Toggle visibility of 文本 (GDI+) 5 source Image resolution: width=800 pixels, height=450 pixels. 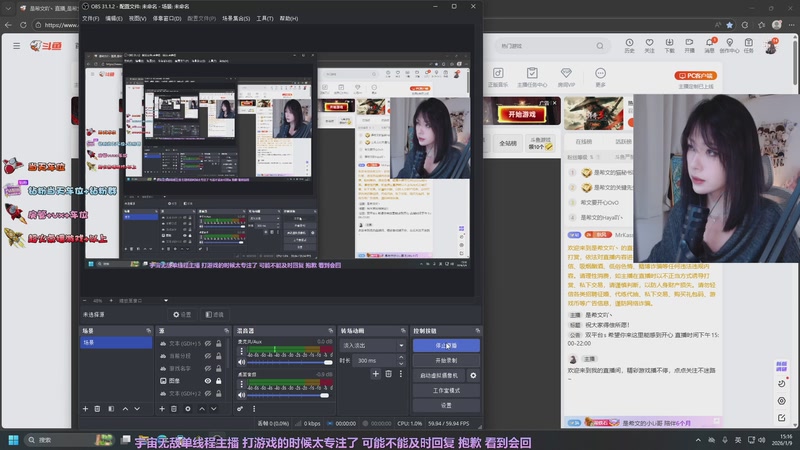pyautogui.click(x=208, y=343)
